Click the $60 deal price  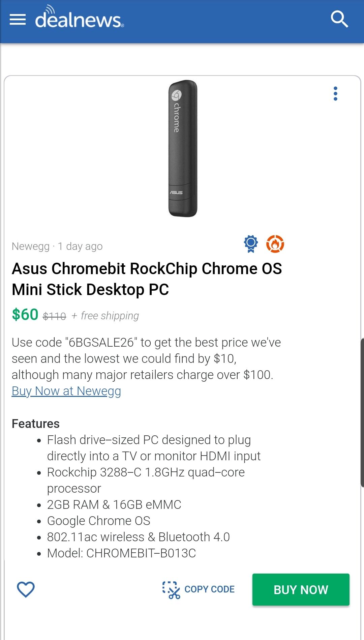click(x=25, y=314)
